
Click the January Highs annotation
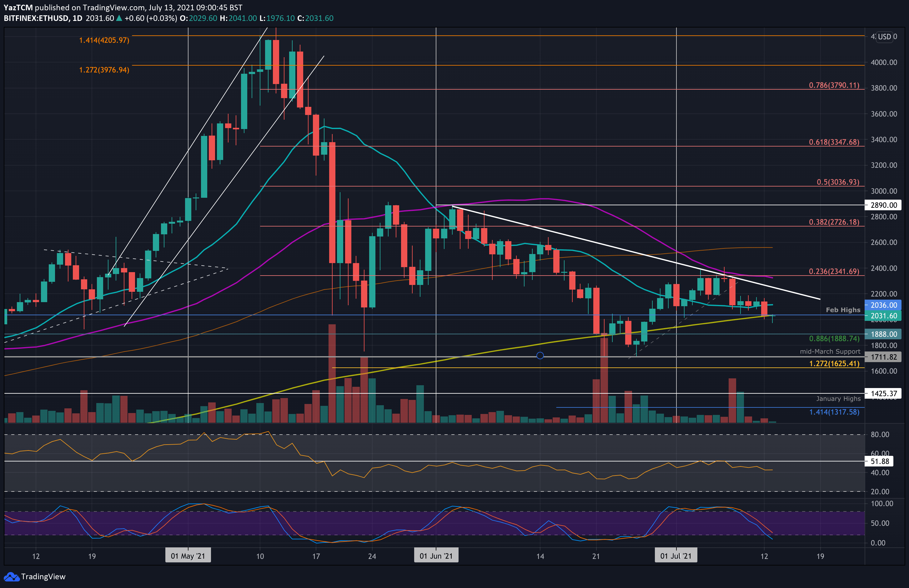pos(838,399)
